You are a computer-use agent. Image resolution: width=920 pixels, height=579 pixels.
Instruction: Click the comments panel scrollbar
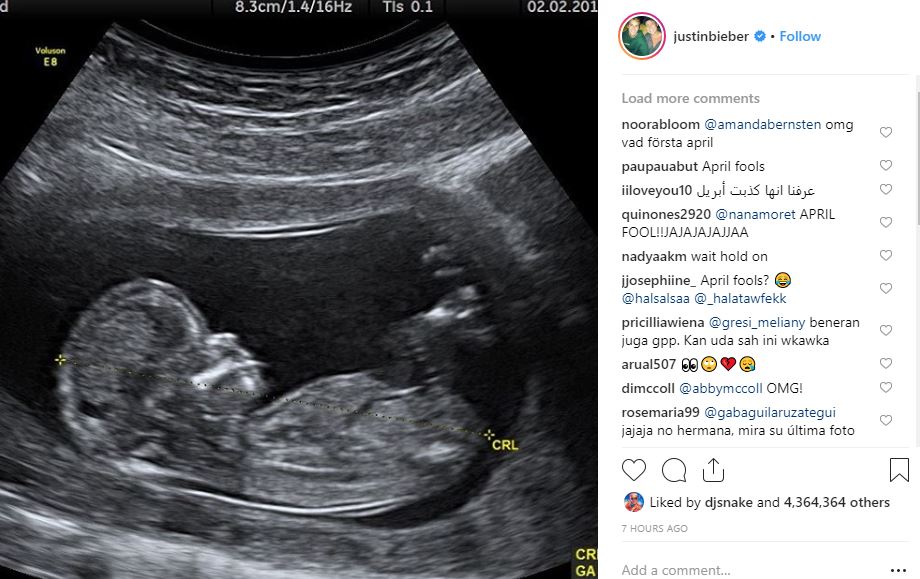(917, 157)
